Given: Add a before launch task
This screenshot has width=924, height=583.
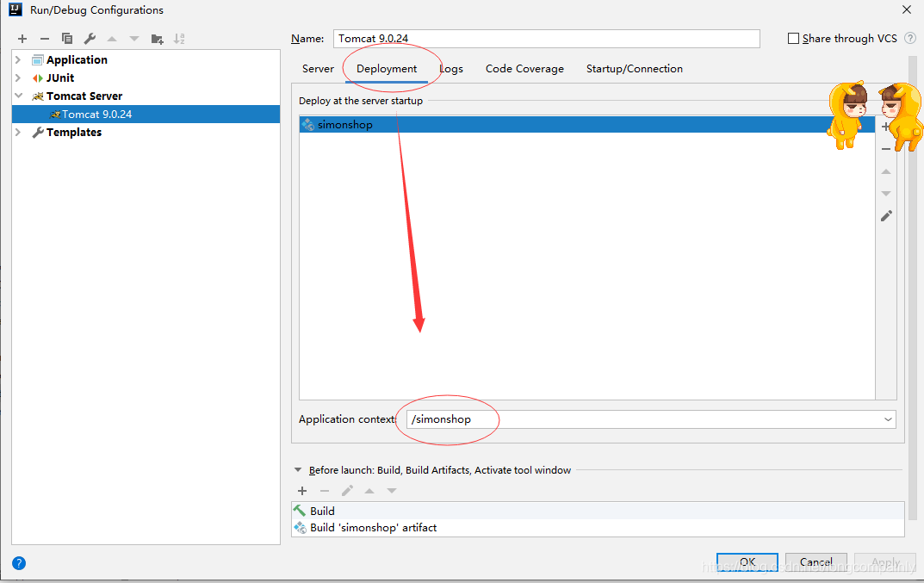Looking at the screenshot, I should [302, 491].
